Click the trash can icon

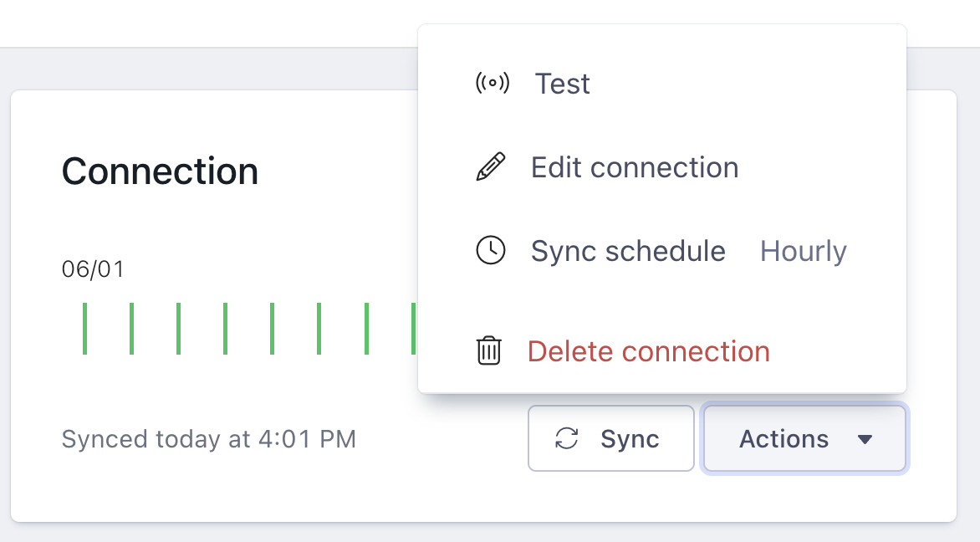488,350
